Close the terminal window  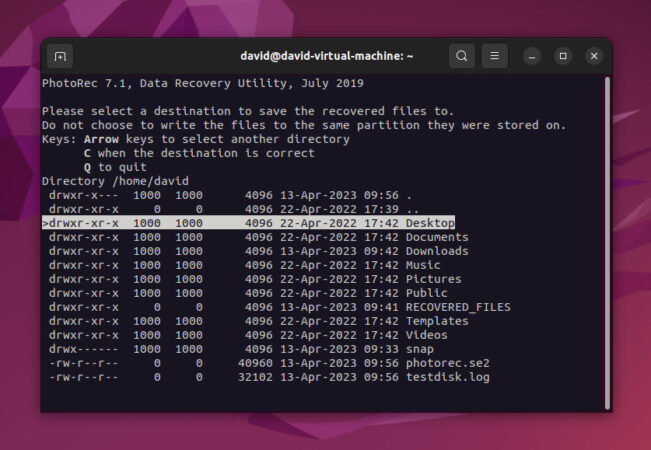(594, 56)
